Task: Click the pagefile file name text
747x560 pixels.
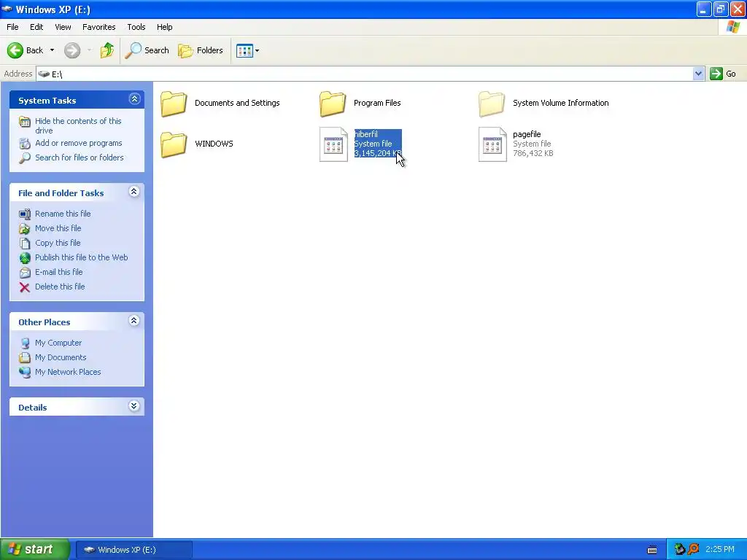Action: [x=527, y=134]
